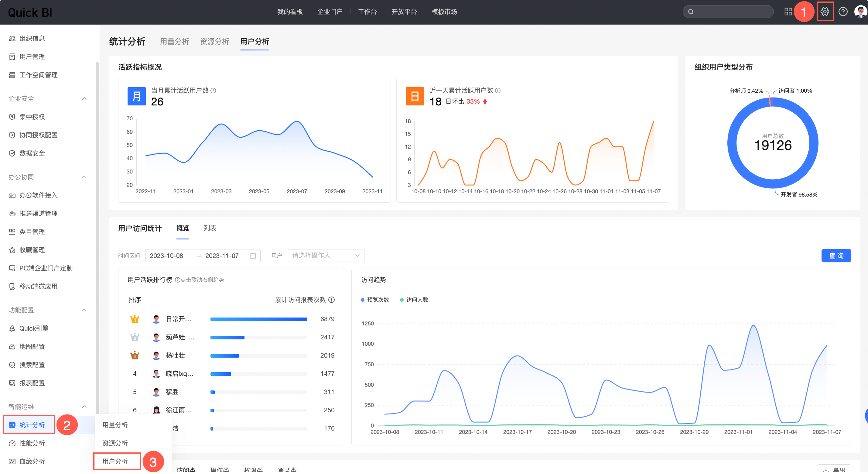Switch to the 资源分析 tab
Viewport: 868px width, 474px height.
point(215,41)
